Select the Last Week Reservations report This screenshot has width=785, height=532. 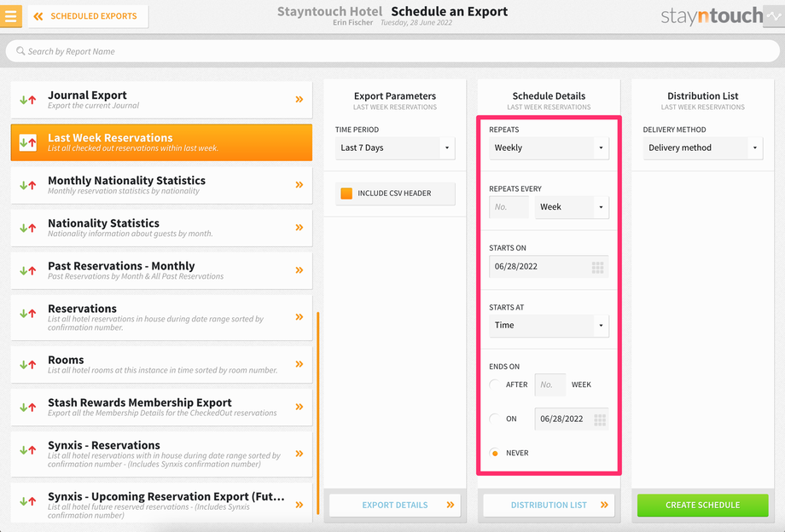[x=161, y=142]
